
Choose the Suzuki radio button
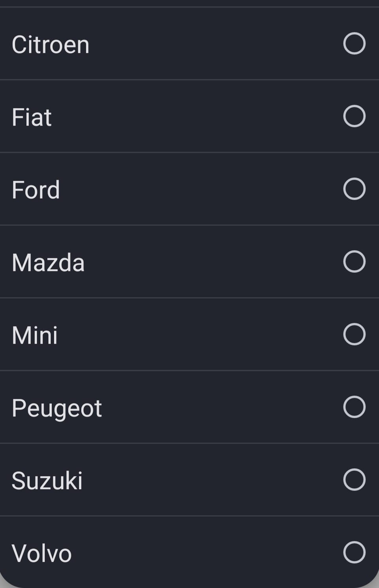coord(354,479)
